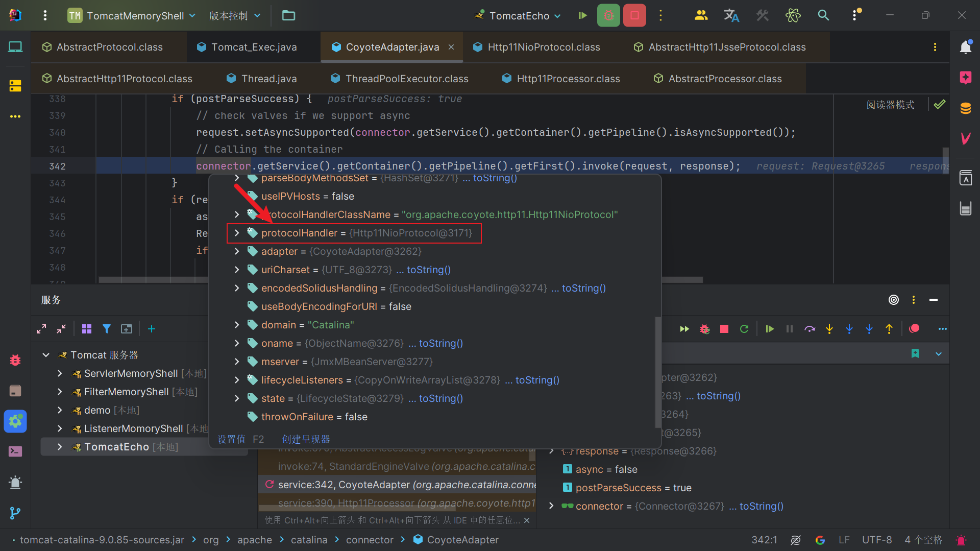The height and width of the screenshot is (551, 980).
Task: Click the UTF-8 encoding in status bar
Action: click(x=877, y=540)
